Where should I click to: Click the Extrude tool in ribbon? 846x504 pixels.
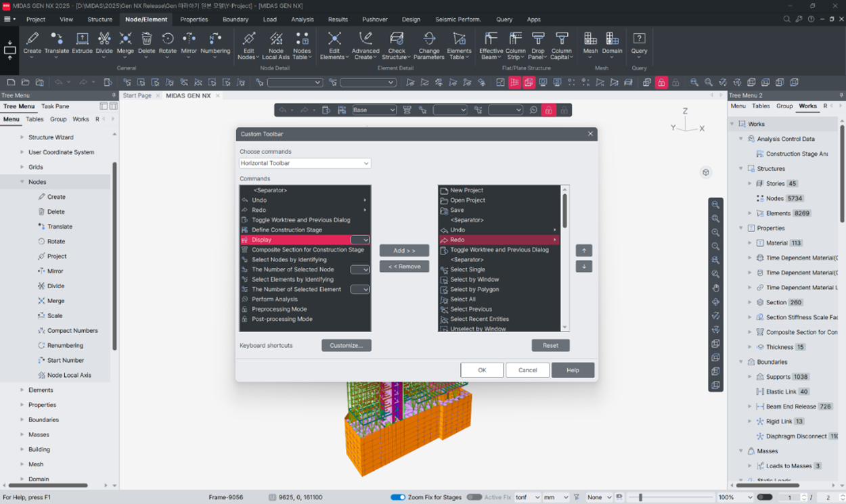(x=82, y=42)
